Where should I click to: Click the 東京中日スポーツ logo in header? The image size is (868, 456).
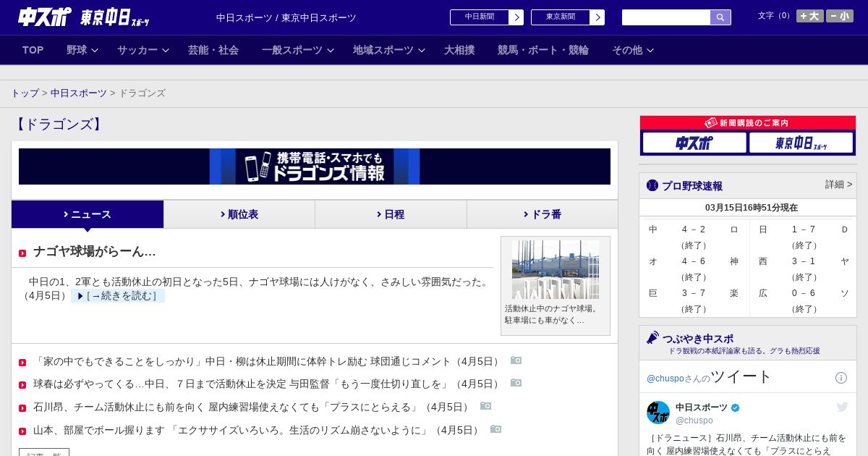(114, 17)
